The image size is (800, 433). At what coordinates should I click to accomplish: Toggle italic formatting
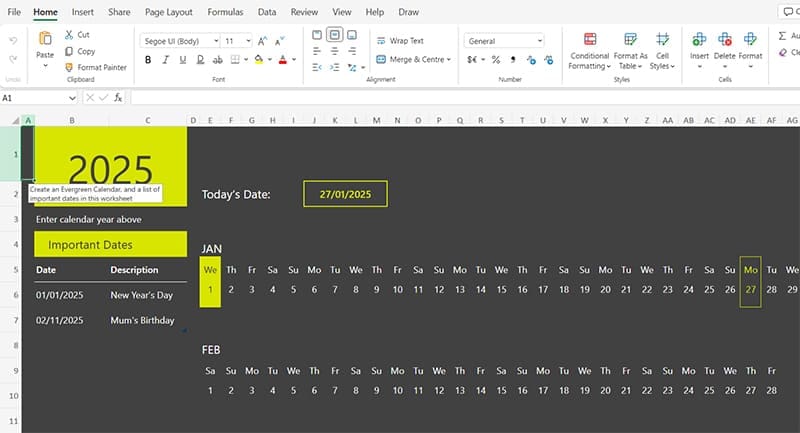165,60
